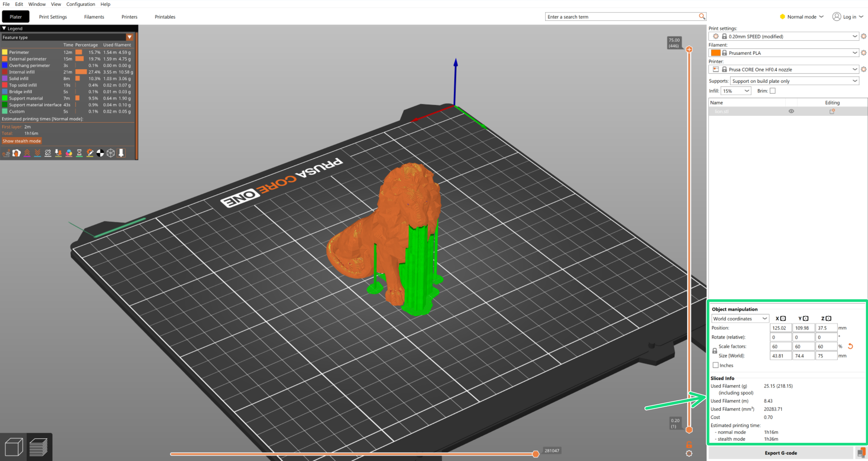Toggle the tool marker arrow icon
868x461 pixels.
click(x=121, y=153)
